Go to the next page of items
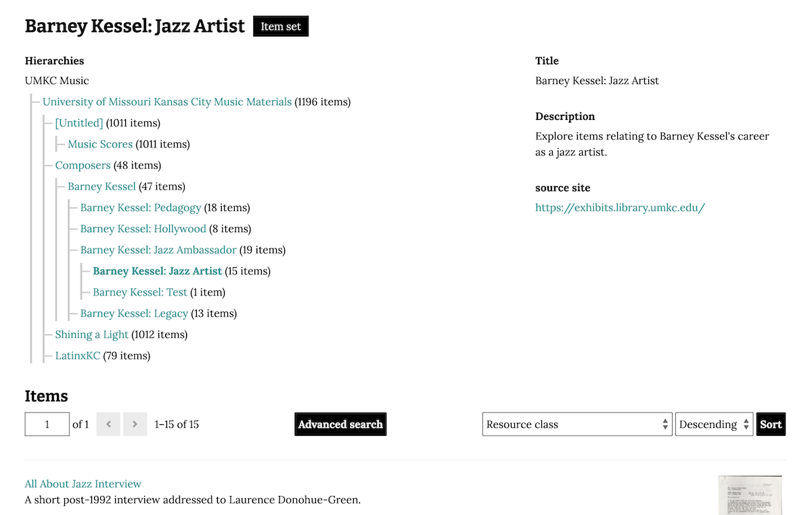 pos(135,424)
